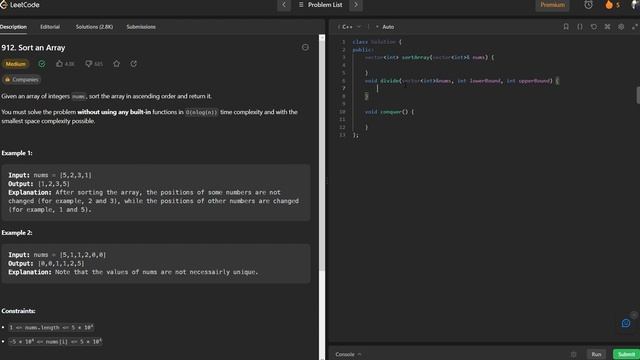Click the solved checkmark icon
Image resolution: width=640 pixels, height=360 pixels.
[x=42, y=64]
